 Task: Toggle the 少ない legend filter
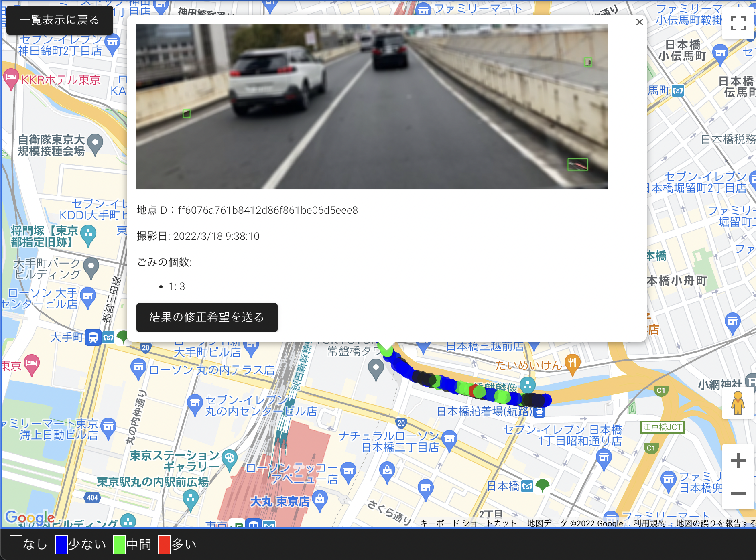61,545
